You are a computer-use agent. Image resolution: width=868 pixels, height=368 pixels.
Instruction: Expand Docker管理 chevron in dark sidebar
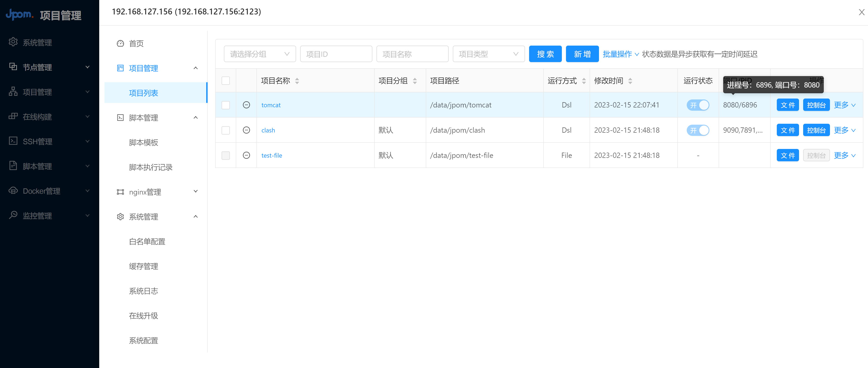(x=87, y=191)
